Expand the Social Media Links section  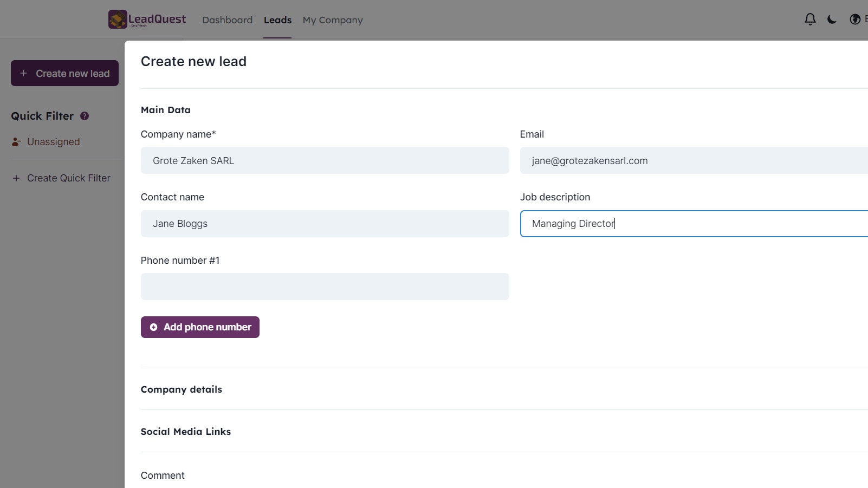point(186,432)
